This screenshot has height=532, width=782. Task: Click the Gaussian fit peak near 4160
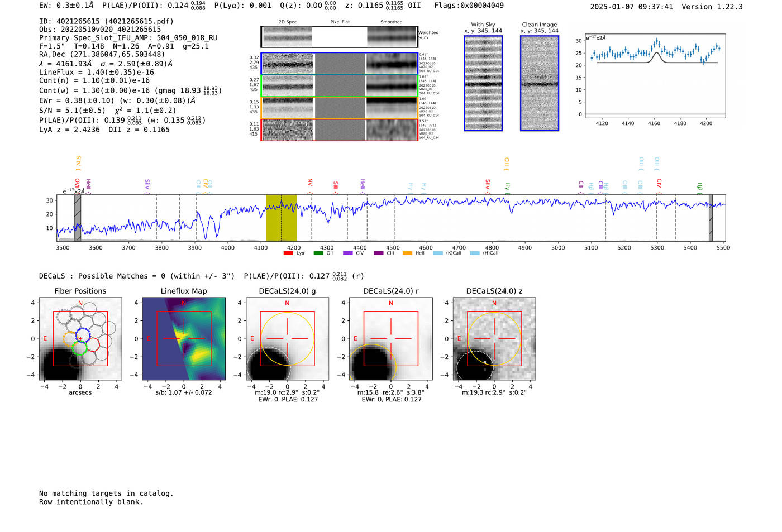(657, 54)
